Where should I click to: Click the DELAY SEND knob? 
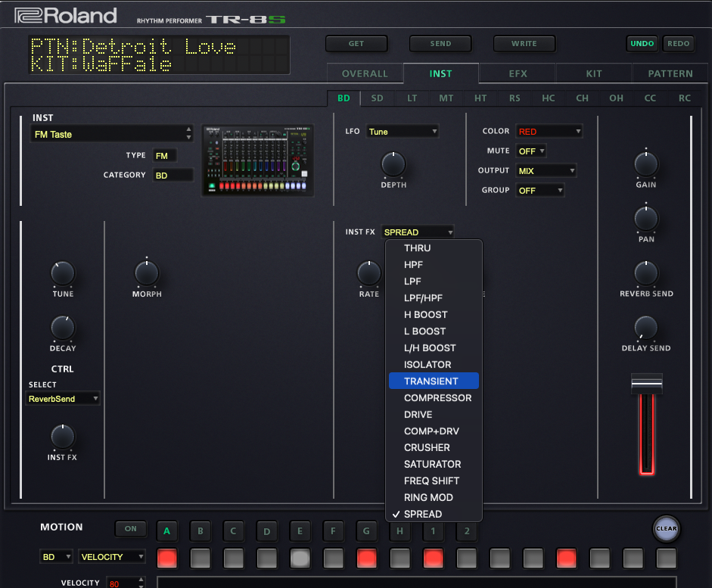point(645,328)
